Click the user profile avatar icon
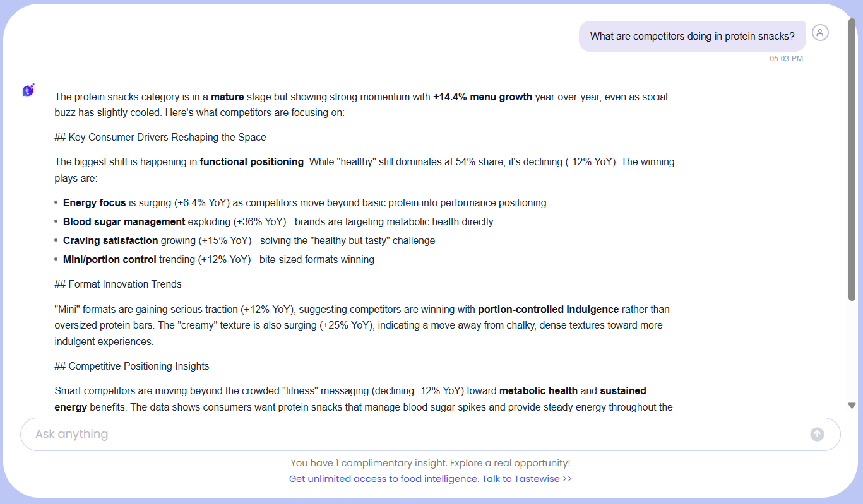 [x=819, y=33]
